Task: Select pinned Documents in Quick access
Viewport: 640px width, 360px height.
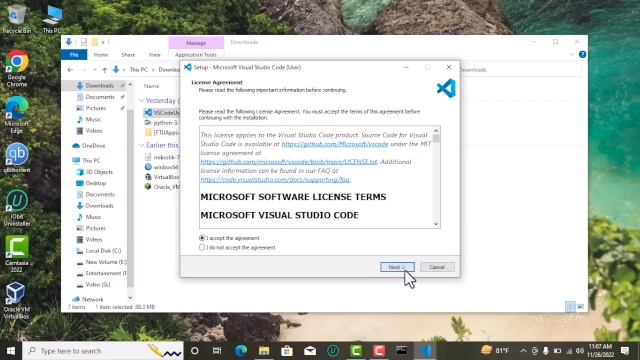Action: 100,97
